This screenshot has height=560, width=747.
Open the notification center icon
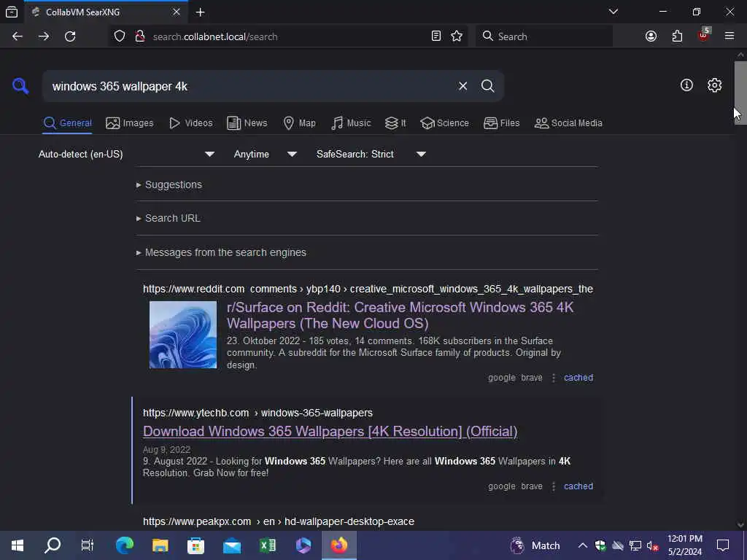click(723, 545)
